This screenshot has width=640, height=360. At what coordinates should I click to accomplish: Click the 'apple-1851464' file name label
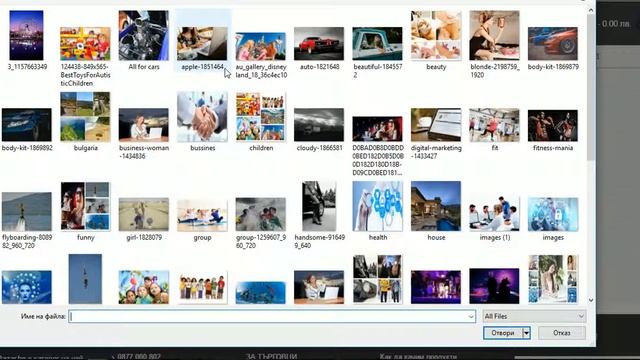[202, 67]
